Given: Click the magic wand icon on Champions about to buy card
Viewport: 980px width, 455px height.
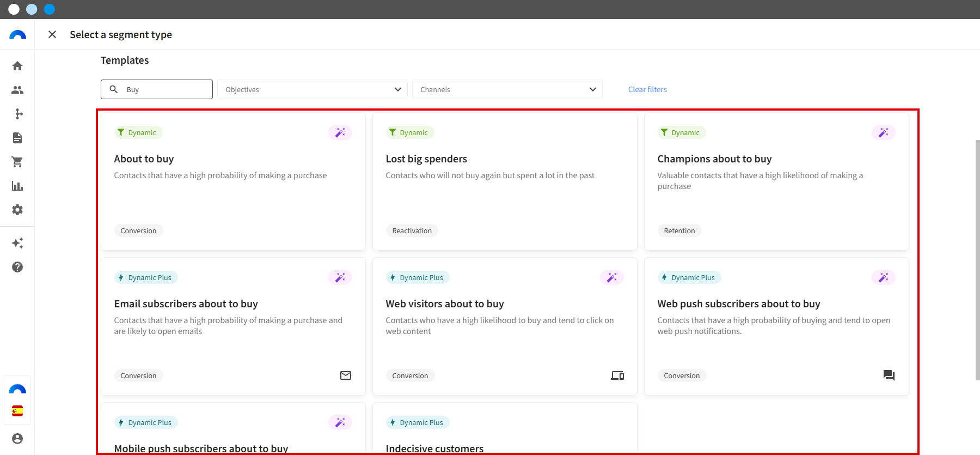Looking at the screenshot, I should click(884, 132).
